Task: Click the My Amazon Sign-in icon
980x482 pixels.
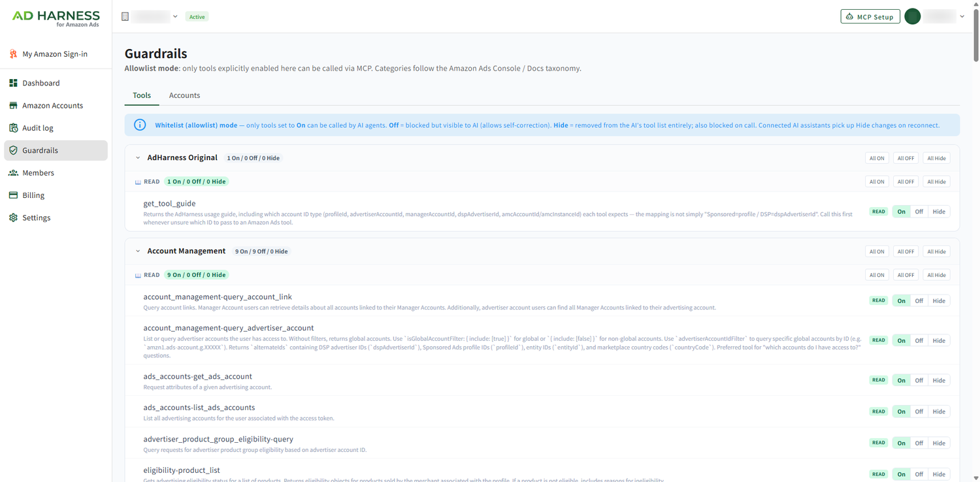Action: [13, 54]
